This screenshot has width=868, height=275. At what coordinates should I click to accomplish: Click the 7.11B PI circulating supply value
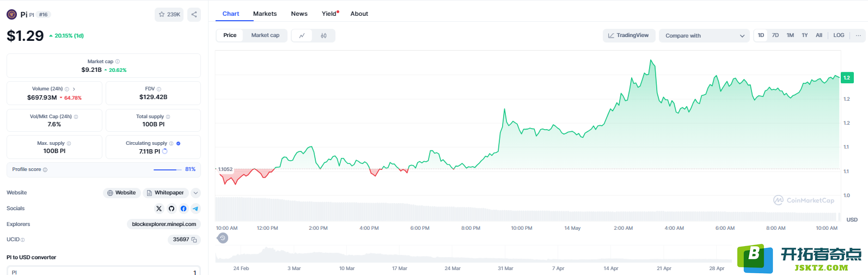click(x=150, y=151)
